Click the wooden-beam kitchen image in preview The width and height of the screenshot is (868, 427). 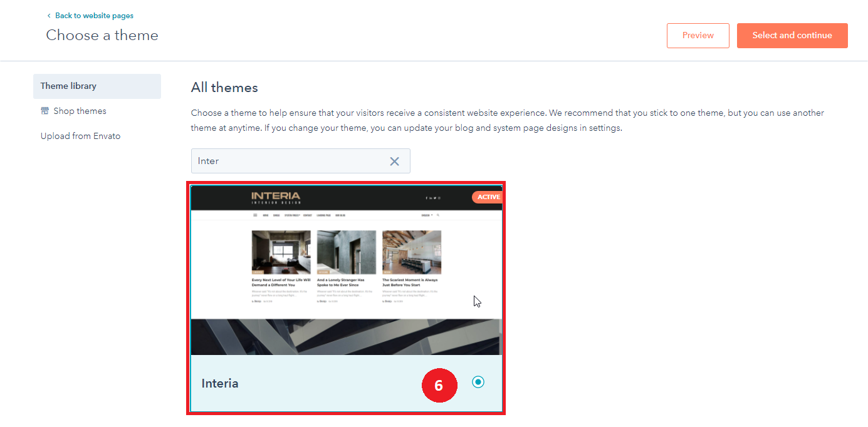411,252
